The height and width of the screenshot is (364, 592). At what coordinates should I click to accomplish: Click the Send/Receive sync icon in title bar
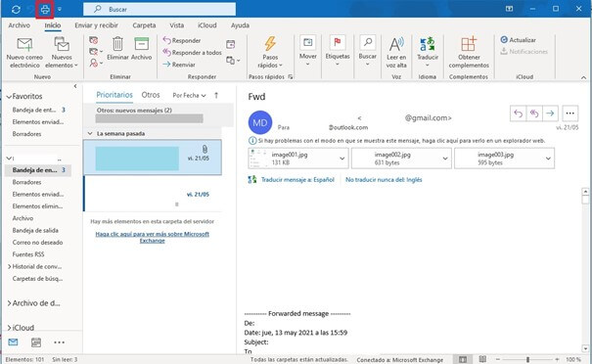point(16,9)
